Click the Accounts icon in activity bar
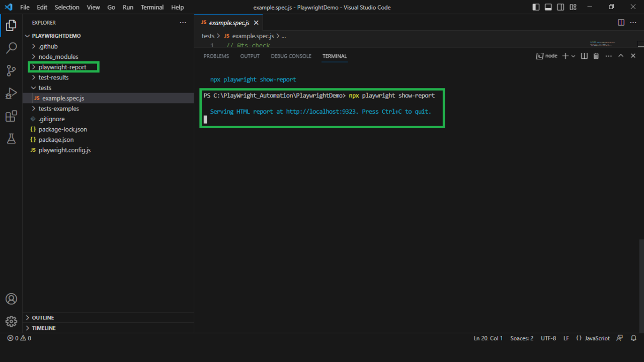This screenshot has width=644, height=362. click(11, 299)
